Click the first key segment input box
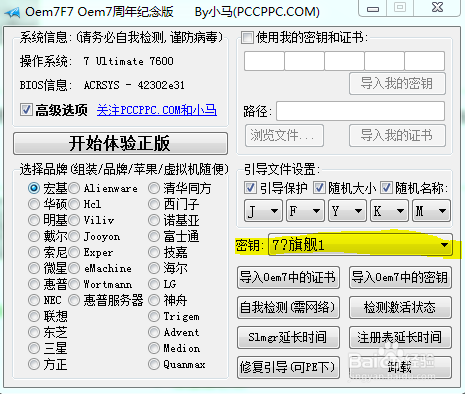Viewport: 465px width, 394px height. tap(264, 61)
